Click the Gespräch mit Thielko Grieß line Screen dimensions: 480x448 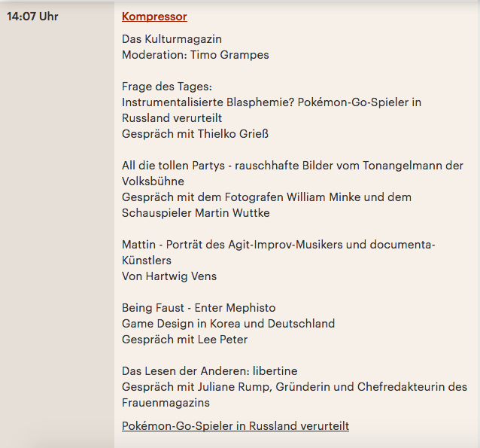pyautogui.click(x=195, y=134)
